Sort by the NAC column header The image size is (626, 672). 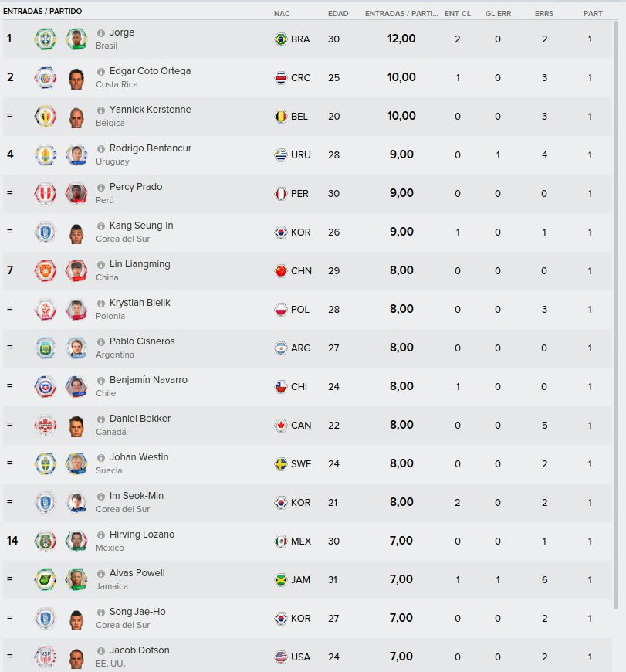tap(282, 14)
